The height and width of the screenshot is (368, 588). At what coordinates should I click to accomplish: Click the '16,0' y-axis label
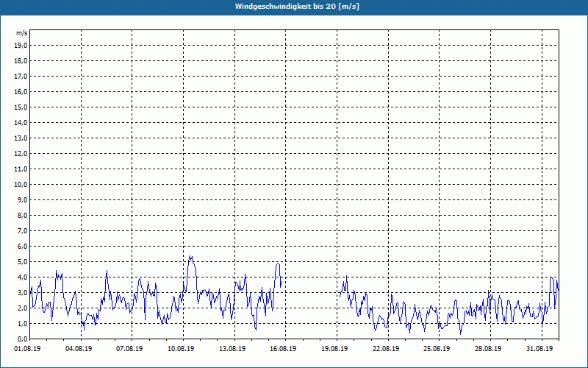tap(21, 91)
